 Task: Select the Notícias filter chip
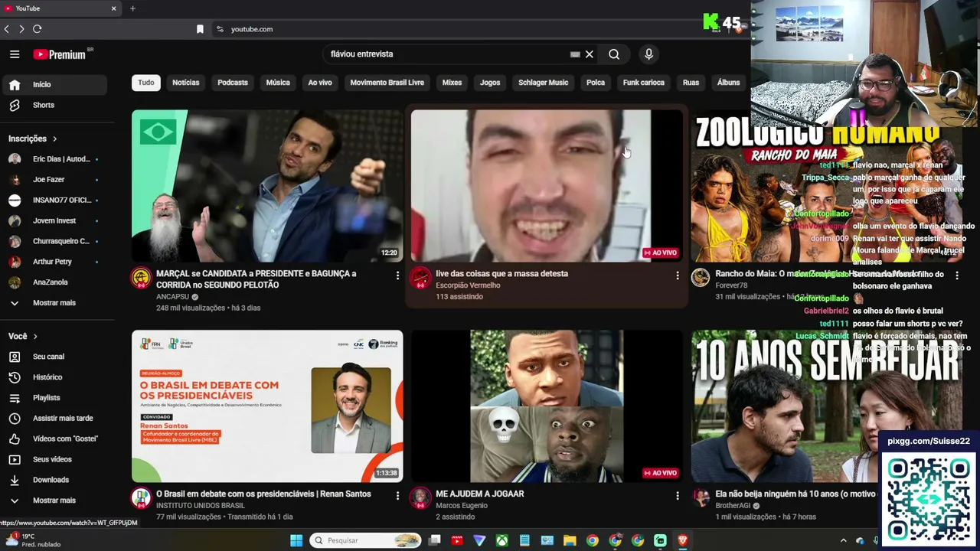click(x=186, y=83)
